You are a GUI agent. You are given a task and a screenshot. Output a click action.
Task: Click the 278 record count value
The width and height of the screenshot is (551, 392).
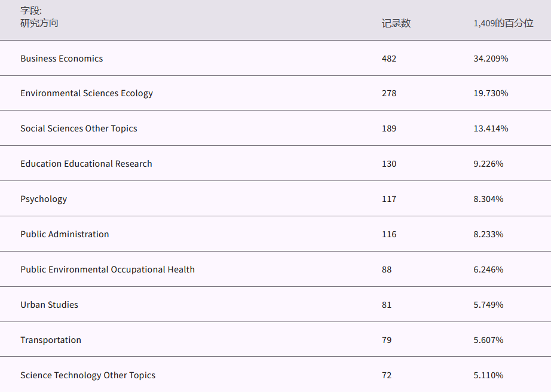click(x=389, y=93)
